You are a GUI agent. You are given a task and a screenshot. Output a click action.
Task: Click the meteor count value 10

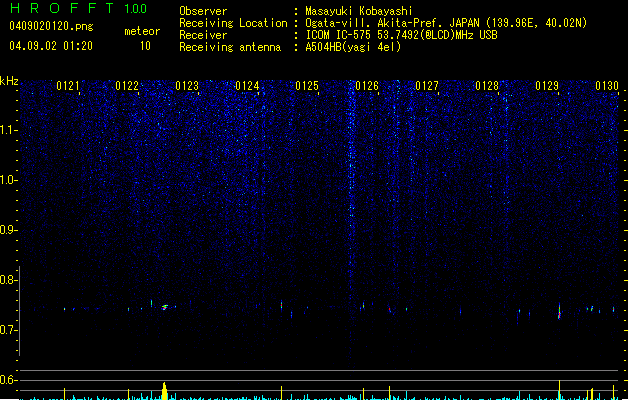[145, 46]
